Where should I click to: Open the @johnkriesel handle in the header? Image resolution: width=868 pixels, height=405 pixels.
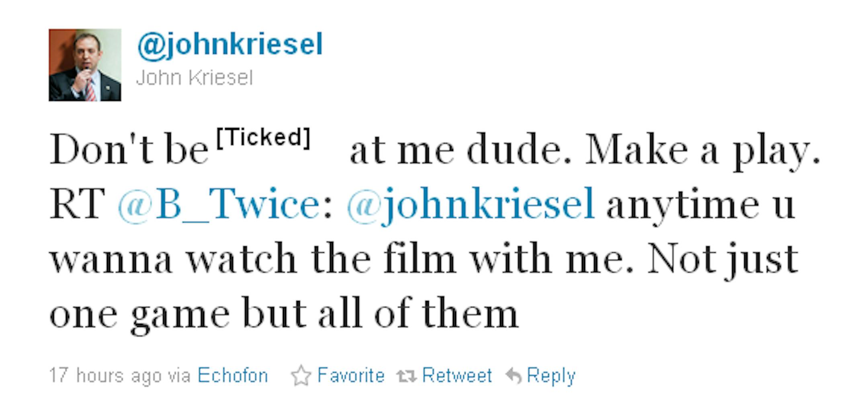[x=230, y=44]
